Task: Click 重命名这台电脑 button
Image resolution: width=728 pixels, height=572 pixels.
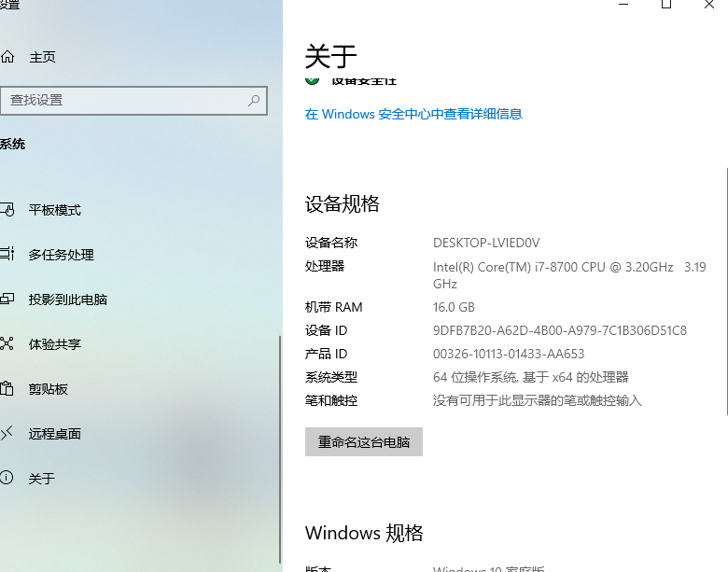Action: point(364,442)
